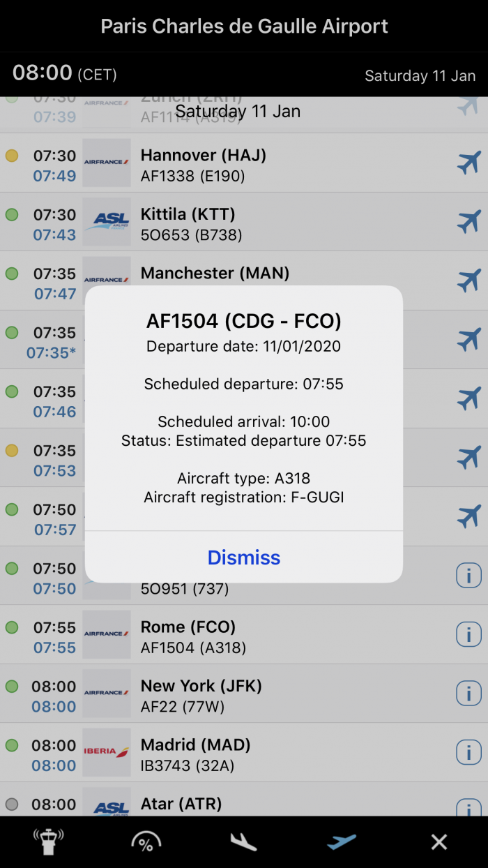Open the percentage gauge statistics tab
Screen dimensions: 488x868
pos(146,841)
